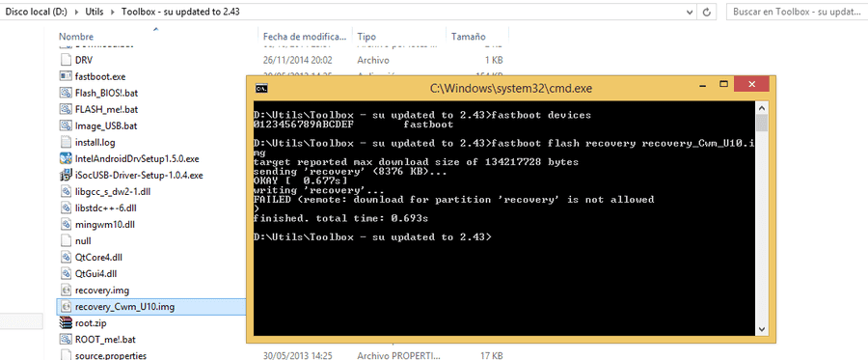The height and width of the screenshot is (360, 868).
Task: Select the Flash_BIOS!.bat file icon
Action: click(x=66, y=93)
